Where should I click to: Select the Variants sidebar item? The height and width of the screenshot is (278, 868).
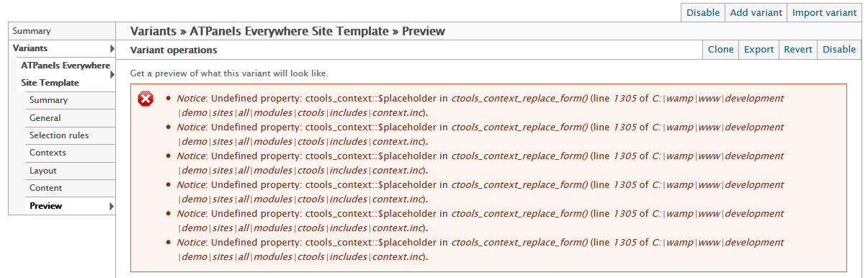[x=62, y=48]
